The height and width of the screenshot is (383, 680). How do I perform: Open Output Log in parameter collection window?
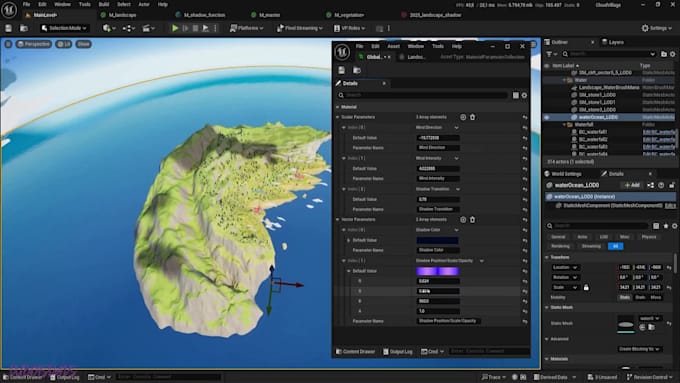pos(398,351)
